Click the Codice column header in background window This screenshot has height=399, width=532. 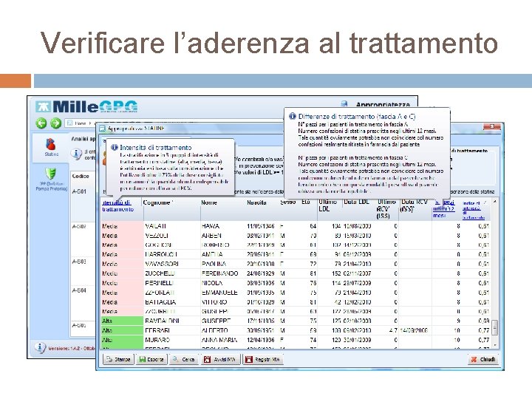point(81,176)
